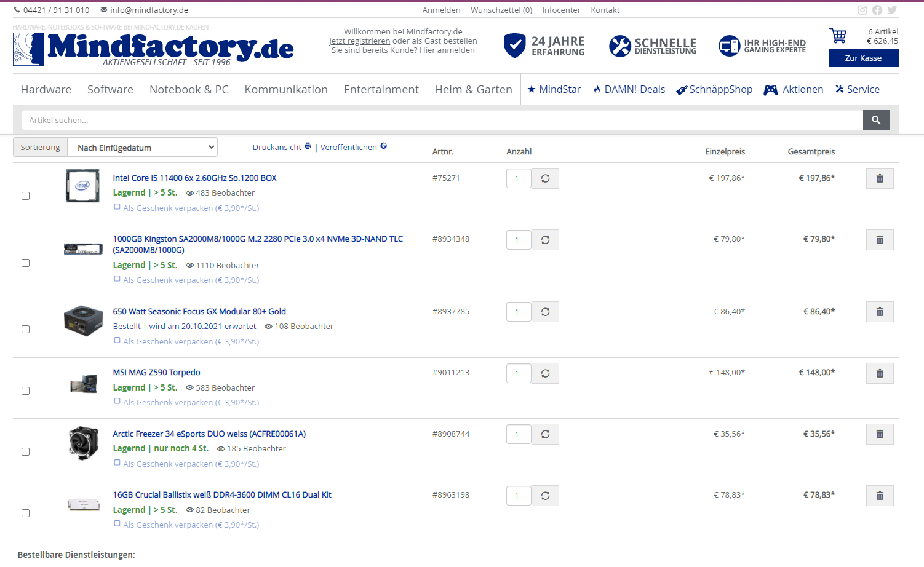Click the search magnifier button
The height and width of the screenshot is (567, 924).
pyautogui.click(x=876, y=120)
